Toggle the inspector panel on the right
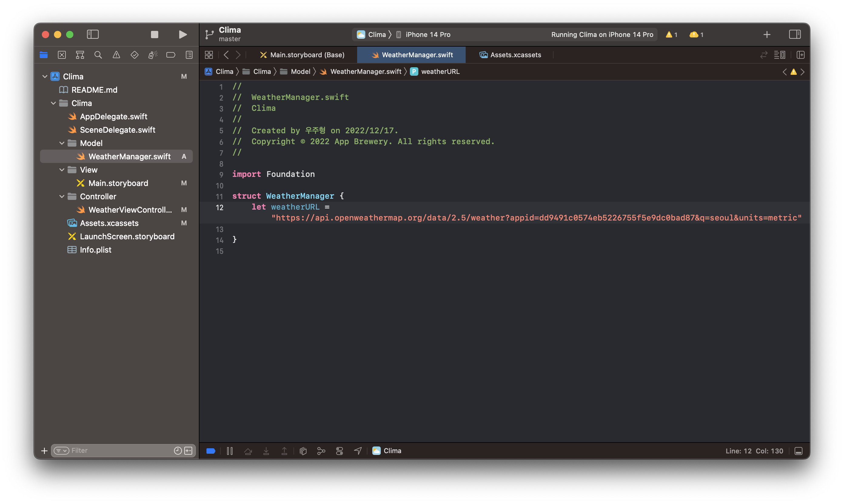Screen dimensions: 844x504 pyautogui.click(x=795, y=34)
